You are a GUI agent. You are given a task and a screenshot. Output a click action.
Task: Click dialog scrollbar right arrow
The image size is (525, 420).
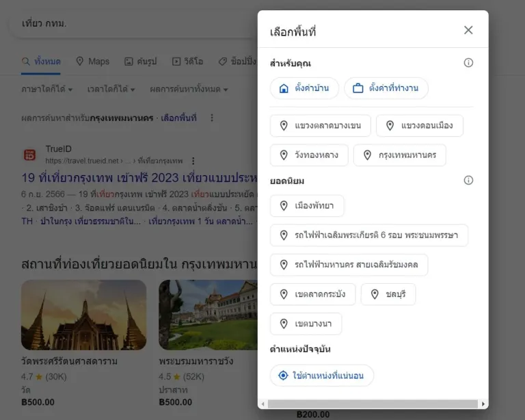[x=483, y=404]
